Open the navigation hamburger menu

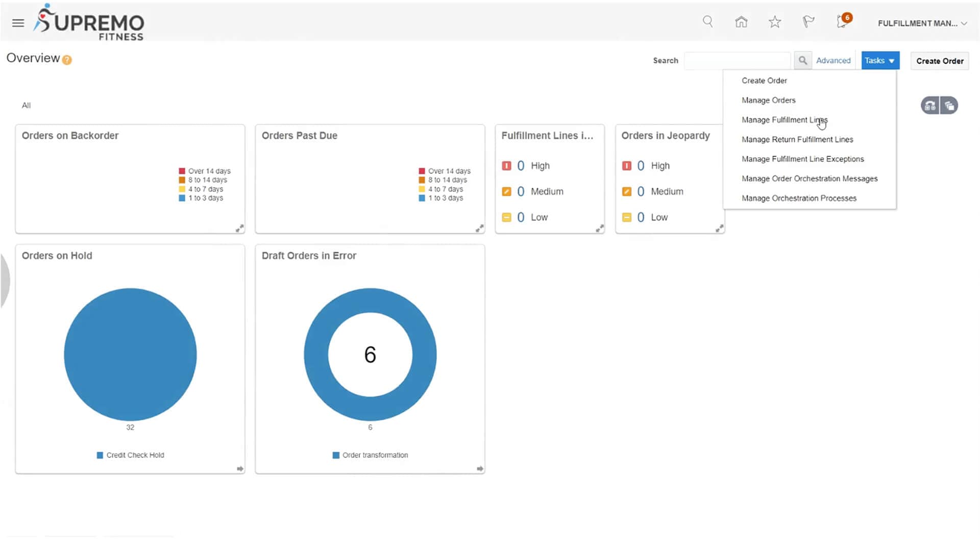(x=18, y=22)
